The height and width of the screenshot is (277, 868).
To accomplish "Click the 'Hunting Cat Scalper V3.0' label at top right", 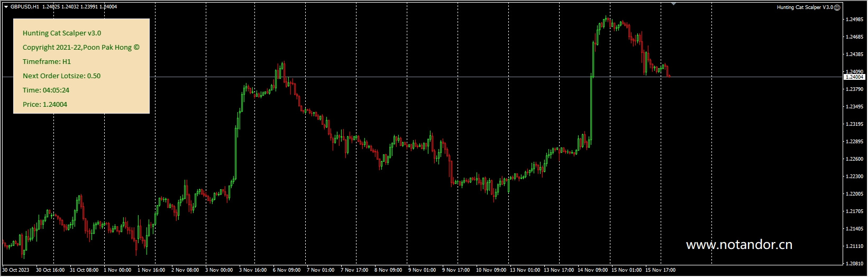I will [x=805, y=7].
